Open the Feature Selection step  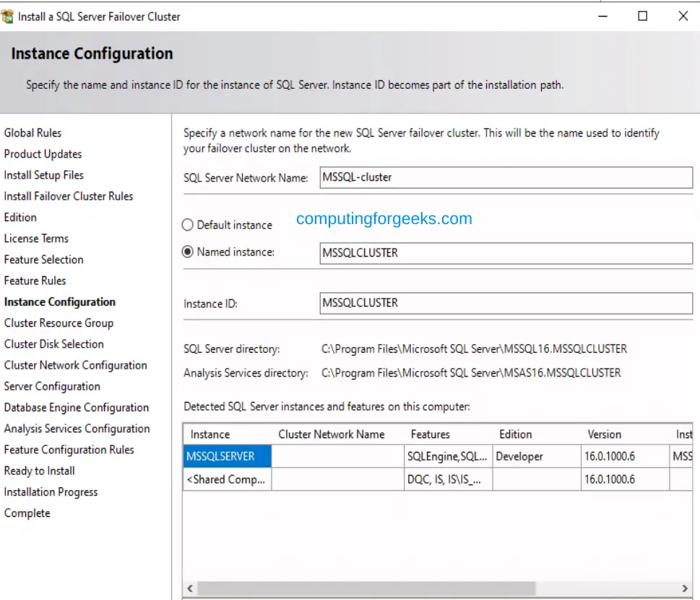pos(44,260)
